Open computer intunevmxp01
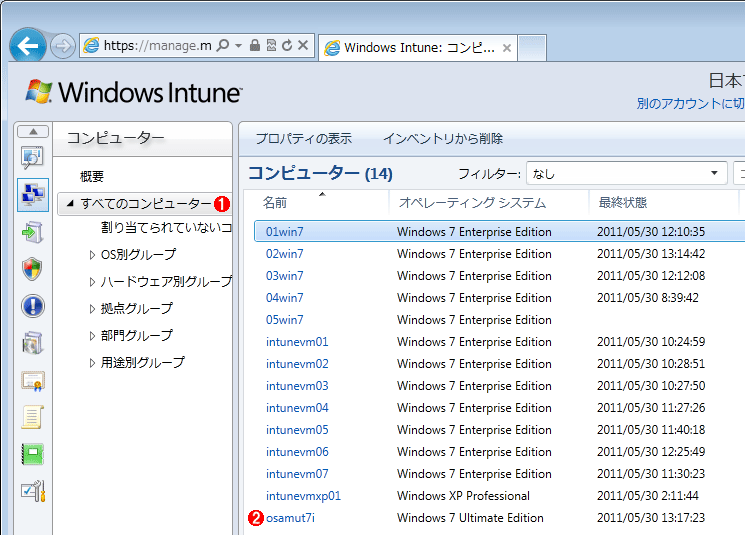The width and height of the screenshot is (745, 535). tap(303, 496)
